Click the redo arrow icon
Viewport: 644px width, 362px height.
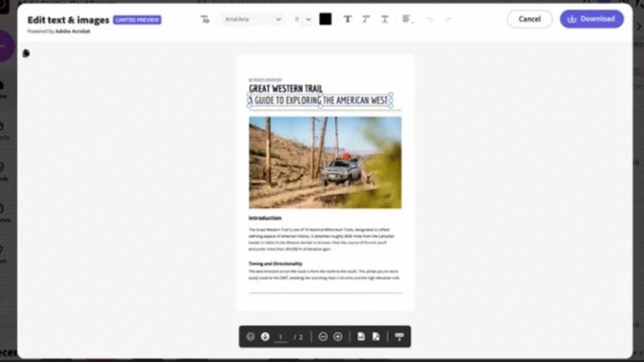(448, 19)
